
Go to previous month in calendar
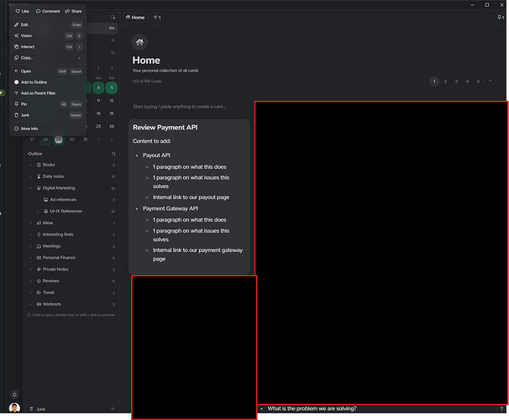98,68
